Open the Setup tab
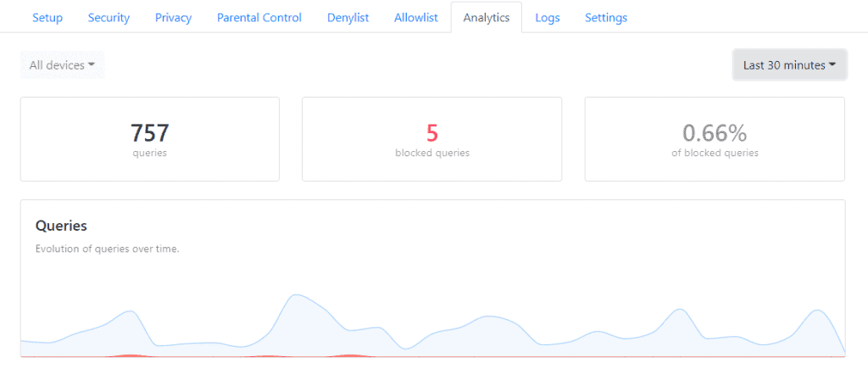Screen dimensions: 868x369 (47, 18)
